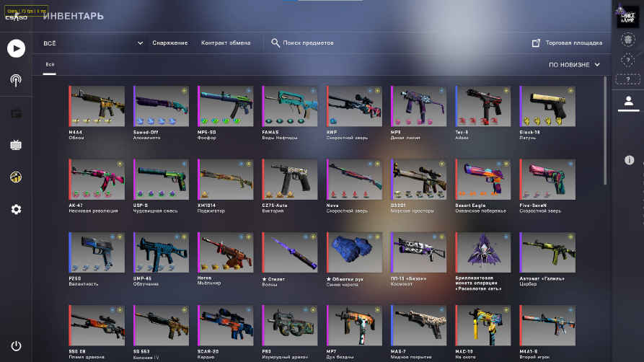Viewport: 644px width, 362px height.
Task: Select the MAC-10 item thumbnail
Action: [x=483, y=325]
